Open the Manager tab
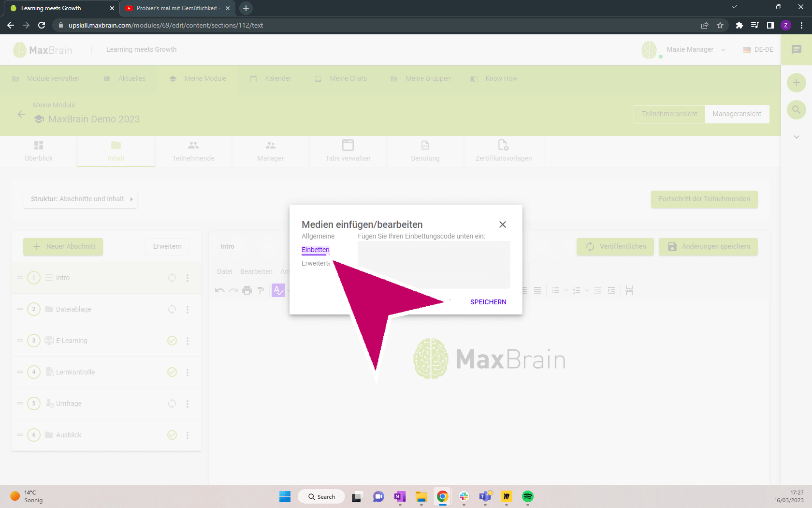The image size is (812, 508). coord(271,151)
